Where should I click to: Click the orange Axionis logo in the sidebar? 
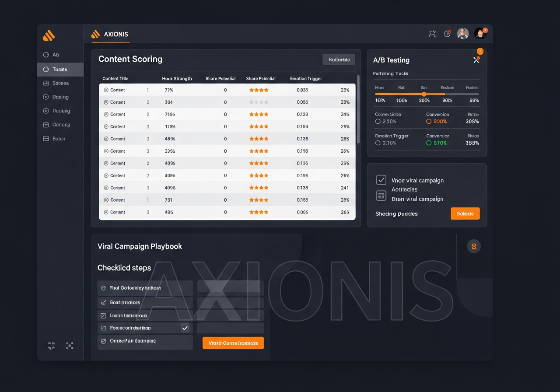pyautogui.click(x=49, y=35)
